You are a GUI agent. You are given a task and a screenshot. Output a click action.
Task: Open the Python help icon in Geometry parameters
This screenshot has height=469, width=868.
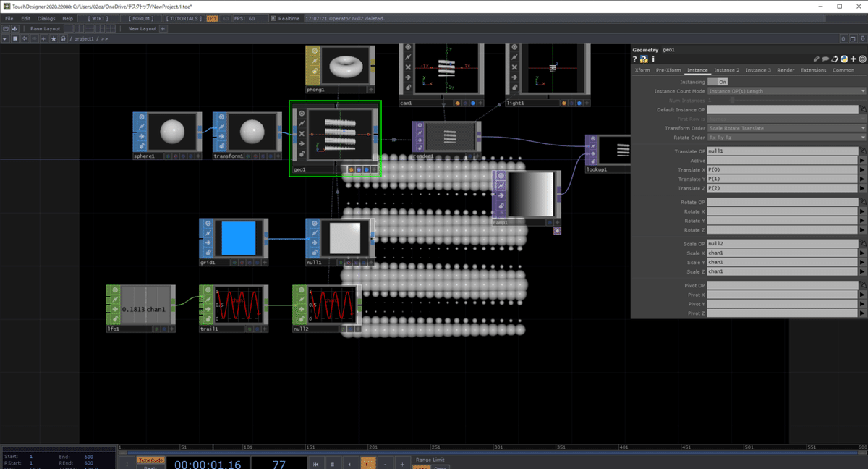643,59
